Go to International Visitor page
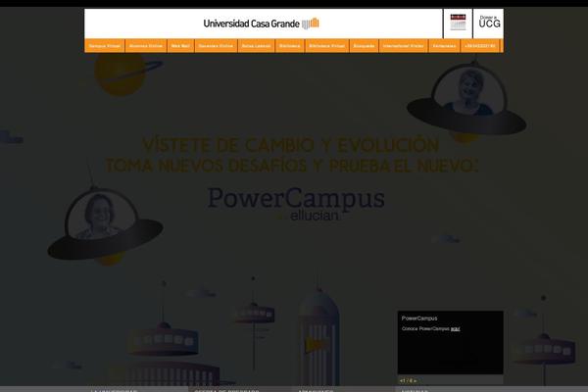 404,46
